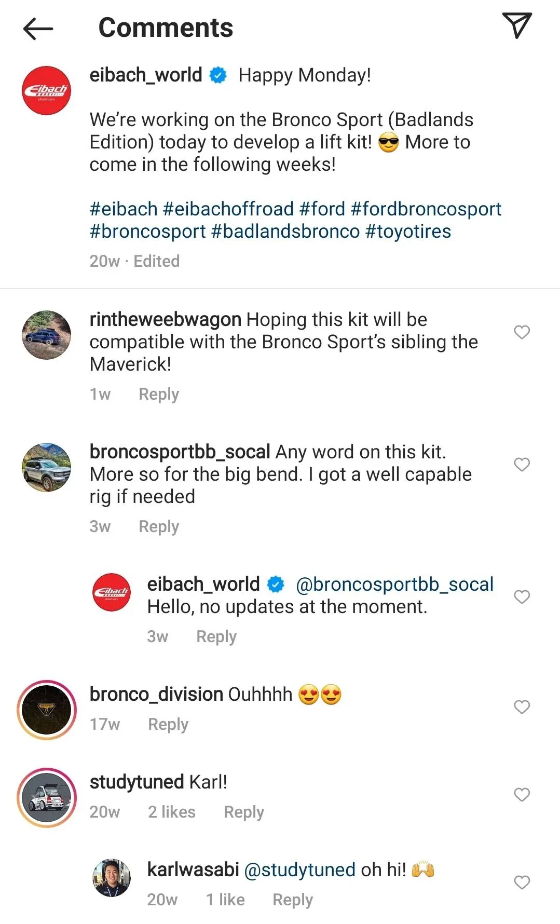Open the @broncosportbb_socal mention

394,585
